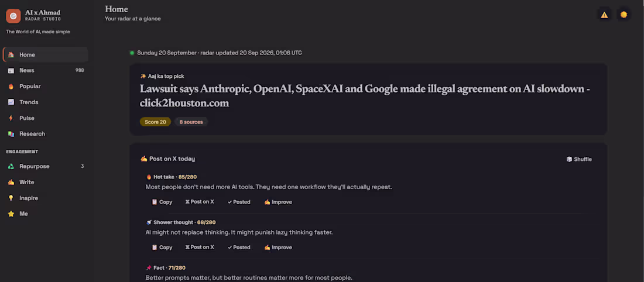The width and height of the screenshot is (644, 282).
Task: Click the 'Post on X today' heading
Action: tap(172, 159)
